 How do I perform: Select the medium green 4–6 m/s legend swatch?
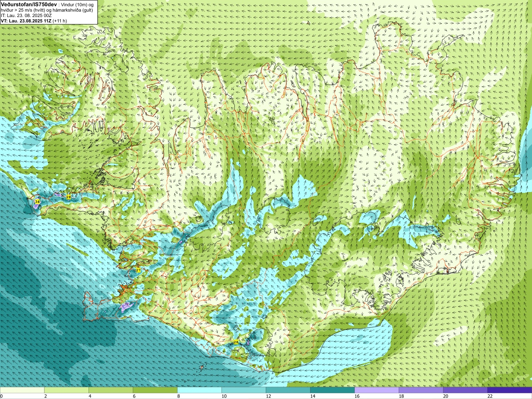(x=111, y=390)
